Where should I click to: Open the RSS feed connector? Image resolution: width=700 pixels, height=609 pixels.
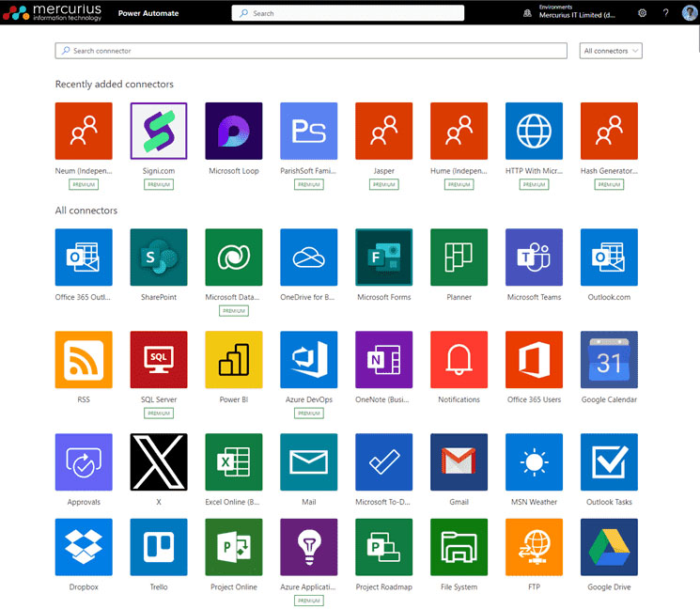point(84,359)
